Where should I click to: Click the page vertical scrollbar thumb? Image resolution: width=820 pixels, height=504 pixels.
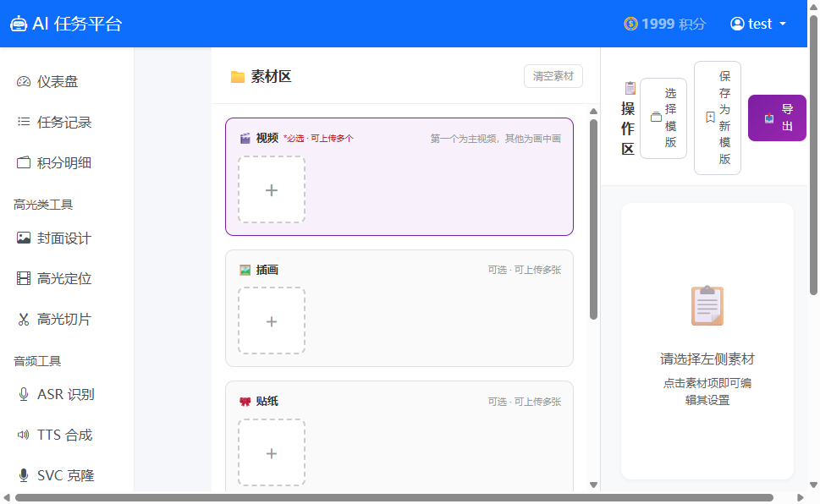pos(813,156)
